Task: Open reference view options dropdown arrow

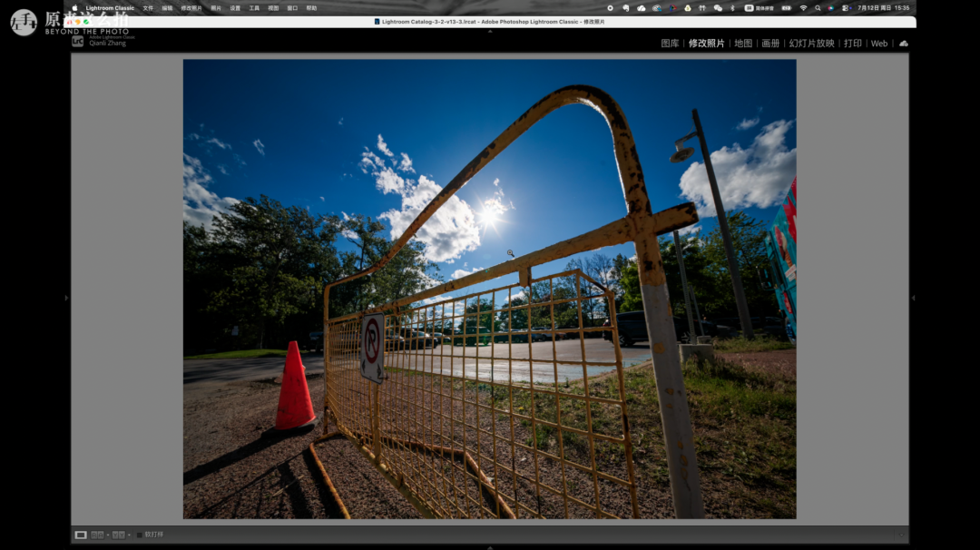Action: click(107, 535)
